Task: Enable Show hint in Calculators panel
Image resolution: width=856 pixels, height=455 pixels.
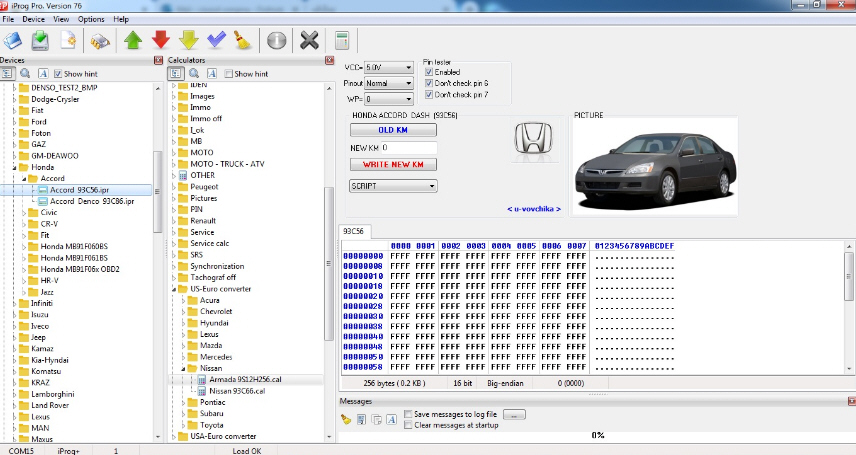Action: coord(229,74)
